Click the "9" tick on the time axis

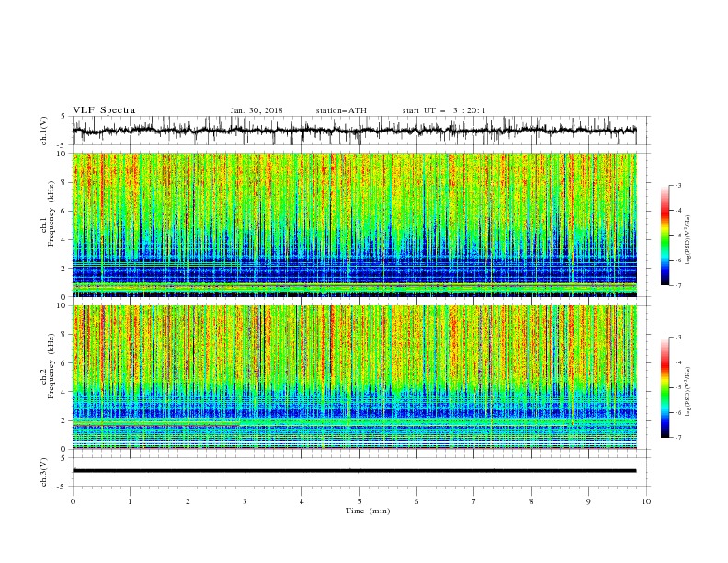point(588,501)
